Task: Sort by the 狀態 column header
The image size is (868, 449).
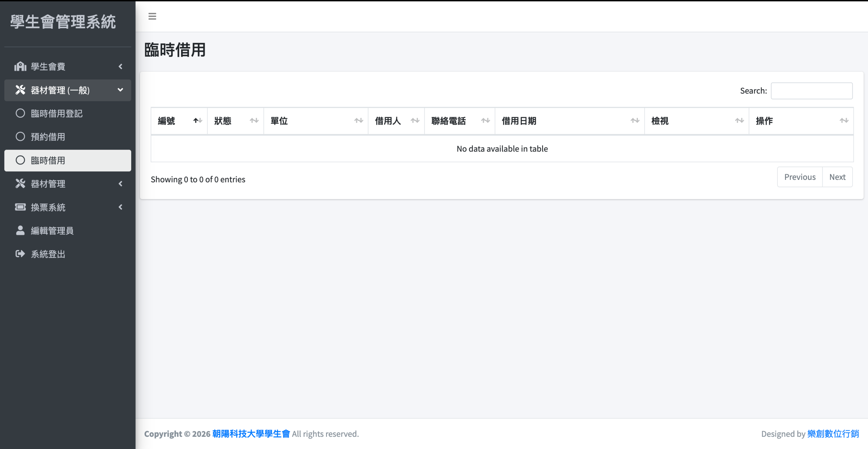Action: (x=223, y=121)
